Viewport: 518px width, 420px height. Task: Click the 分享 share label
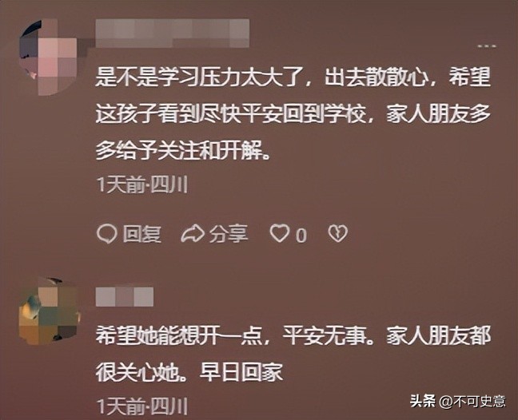pos(229,234)
